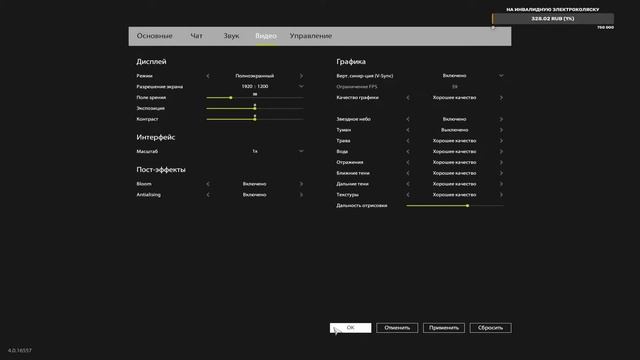Toggle Bloom with left arrow
The image size is (640, 360).
point(208,184)
